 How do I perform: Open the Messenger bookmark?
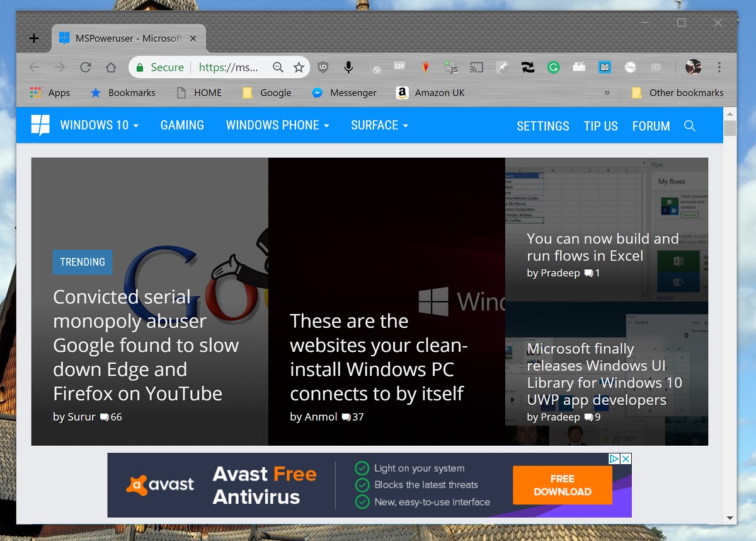[345, 93]
